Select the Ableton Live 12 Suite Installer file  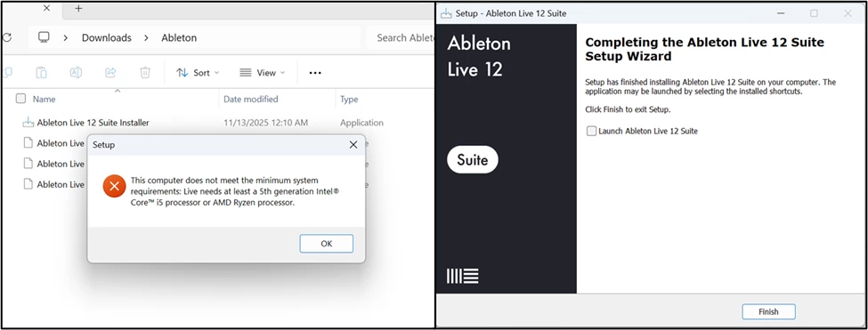point(93,123)
